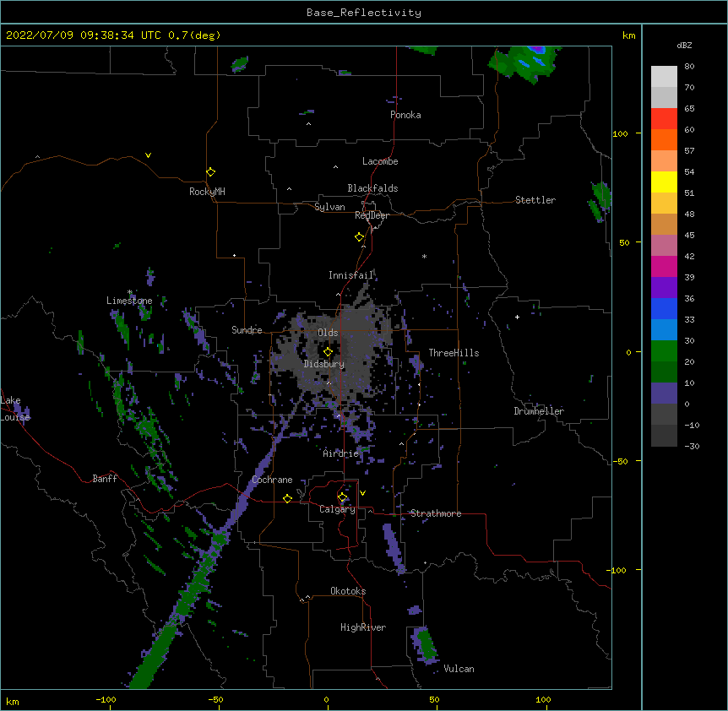Click the Vulcan label

click(459, 669)
